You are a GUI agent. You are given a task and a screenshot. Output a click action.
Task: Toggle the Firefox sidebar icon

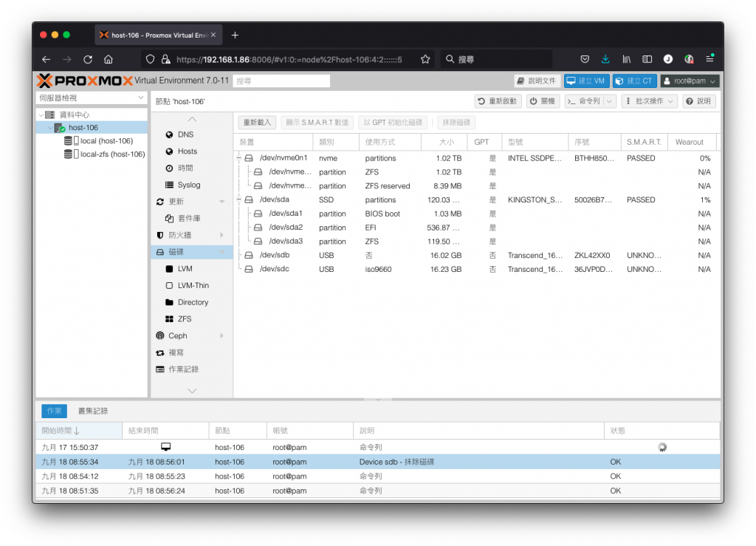(x=647, y=59)
